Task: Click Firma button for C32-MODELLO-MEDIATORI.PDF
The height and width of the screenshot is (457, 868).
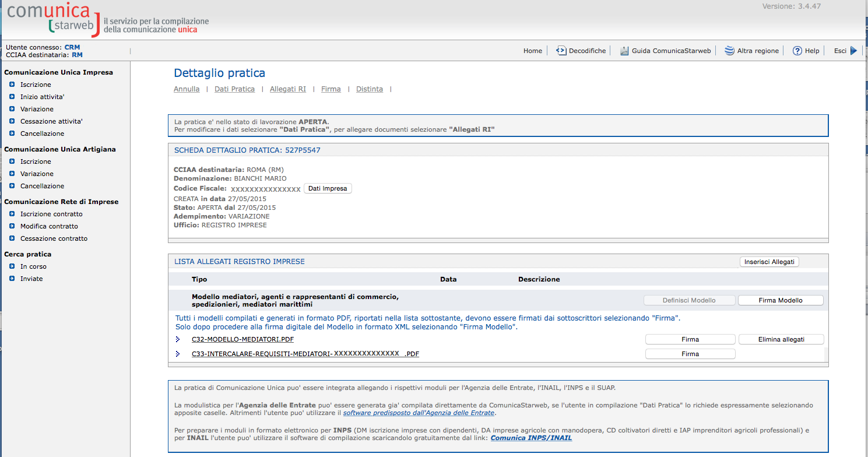Action: (690, 339)
